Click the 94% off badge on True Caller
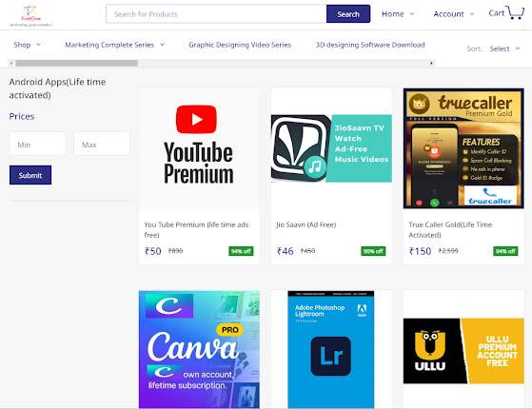Screen dimensions: 532x409 [x=505, y=251]
